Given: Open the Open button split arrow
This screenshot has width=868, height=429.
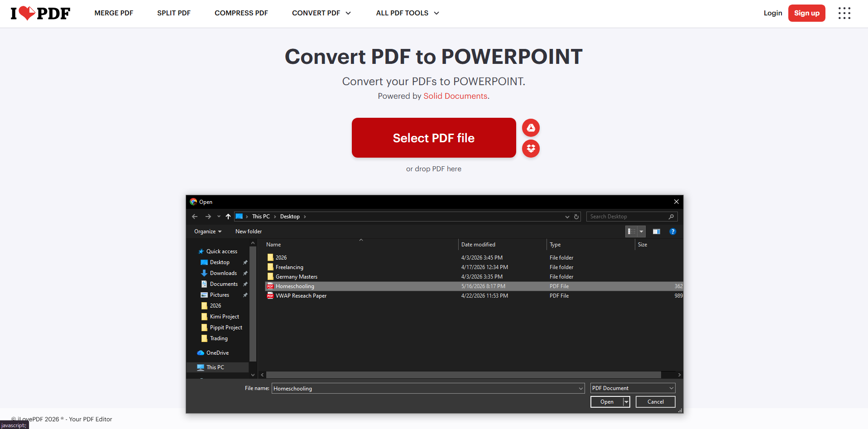Looking at the screenshot, I should (627, 402).
